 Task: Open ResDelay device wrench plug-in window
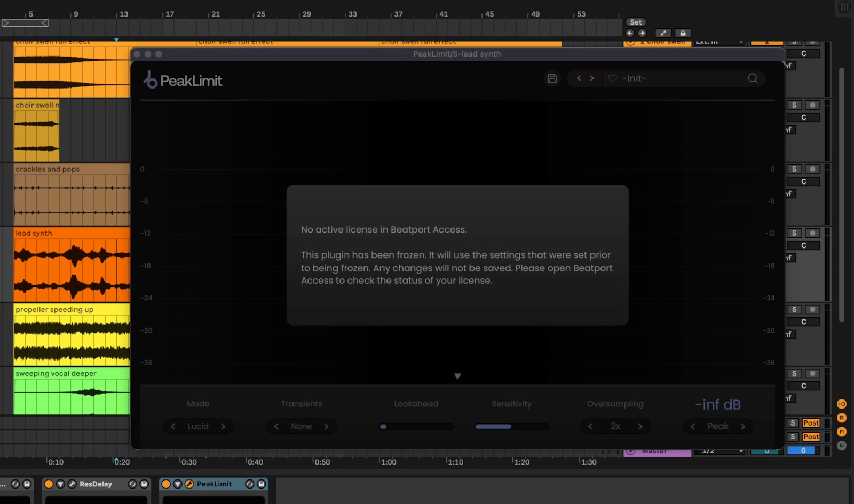(72, 484)
